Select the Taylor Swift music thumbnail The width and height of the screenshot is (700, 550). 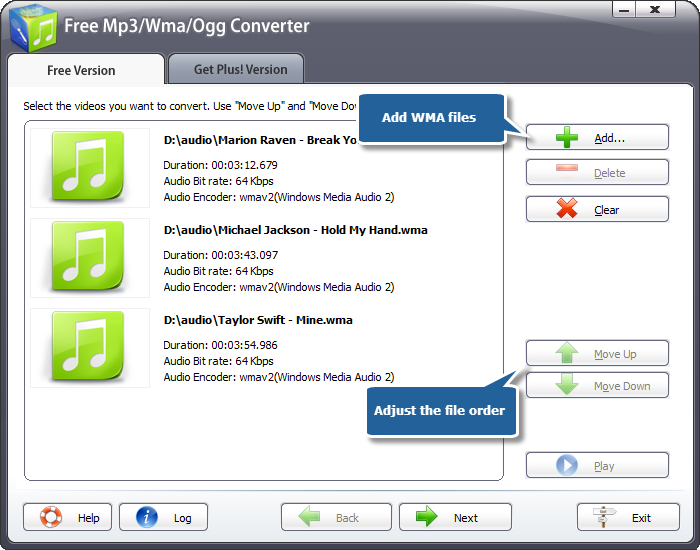point(88,346)
